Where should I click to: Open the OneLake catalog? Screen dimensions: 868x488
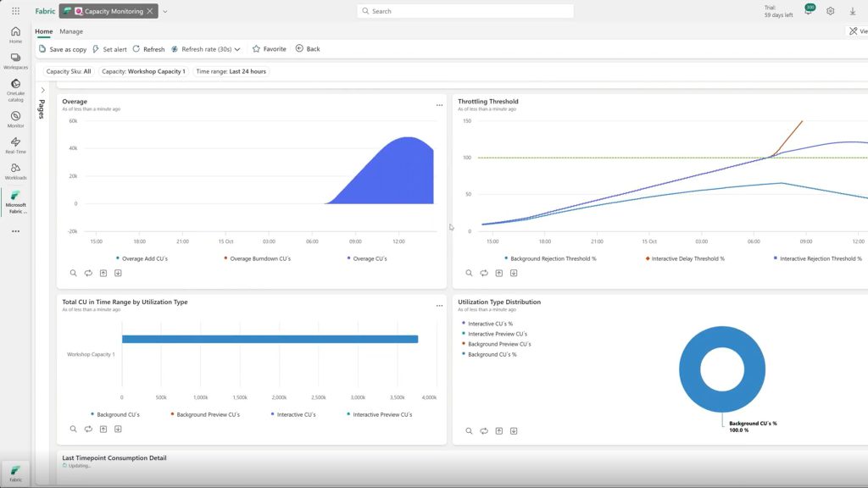15,87
